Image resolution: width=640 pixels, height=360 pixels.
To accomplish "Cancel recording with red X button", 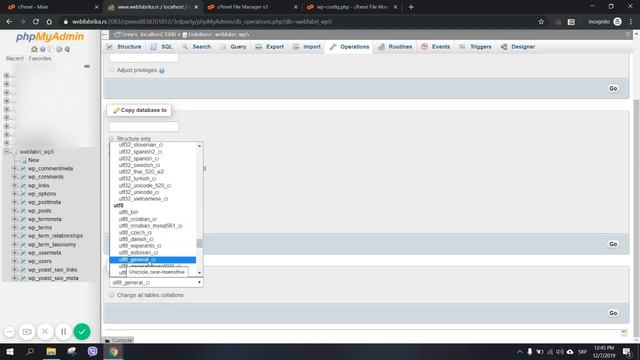I will point(45,331).
